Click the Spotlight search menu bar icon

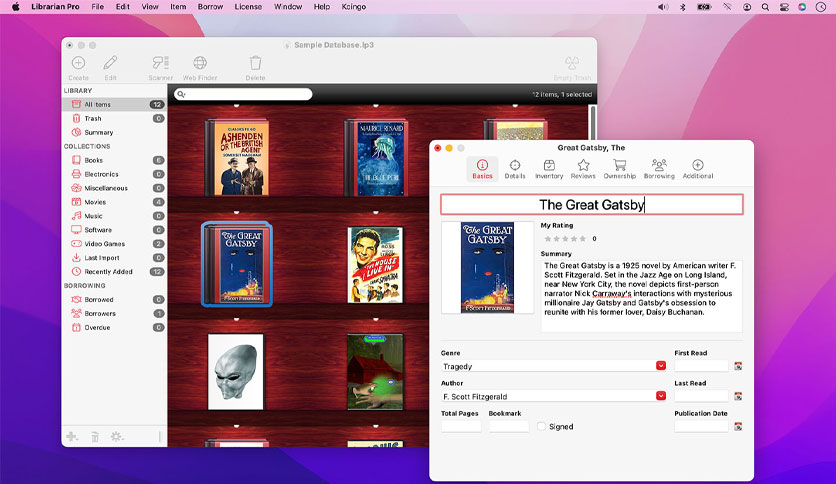point(765,7)
